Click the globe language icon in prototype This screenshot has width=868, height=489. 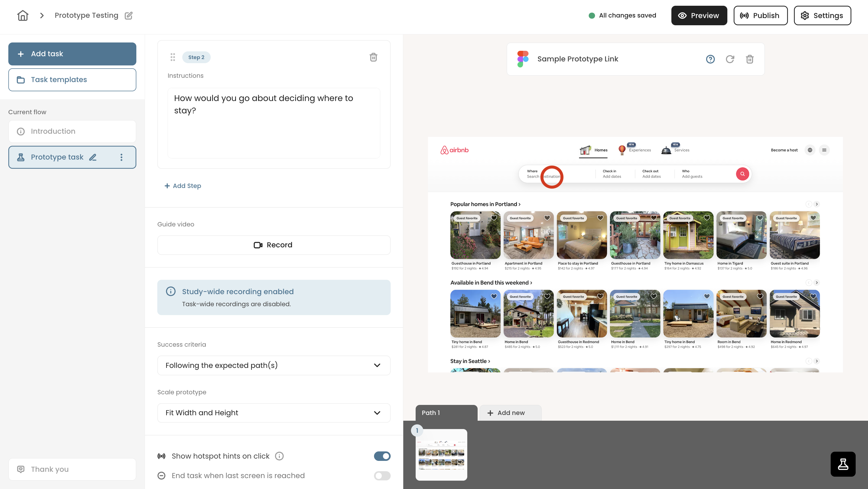810,150
